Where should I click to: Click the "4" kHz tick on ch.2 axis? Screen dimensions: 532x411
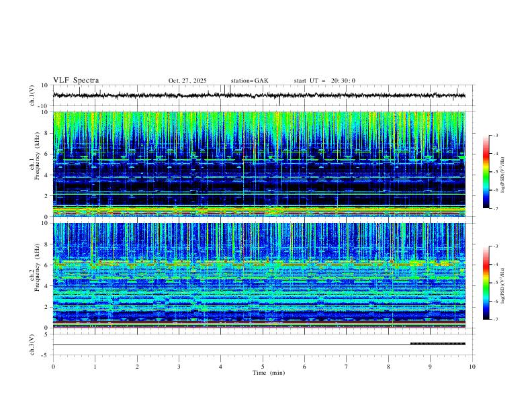[47, 286]
